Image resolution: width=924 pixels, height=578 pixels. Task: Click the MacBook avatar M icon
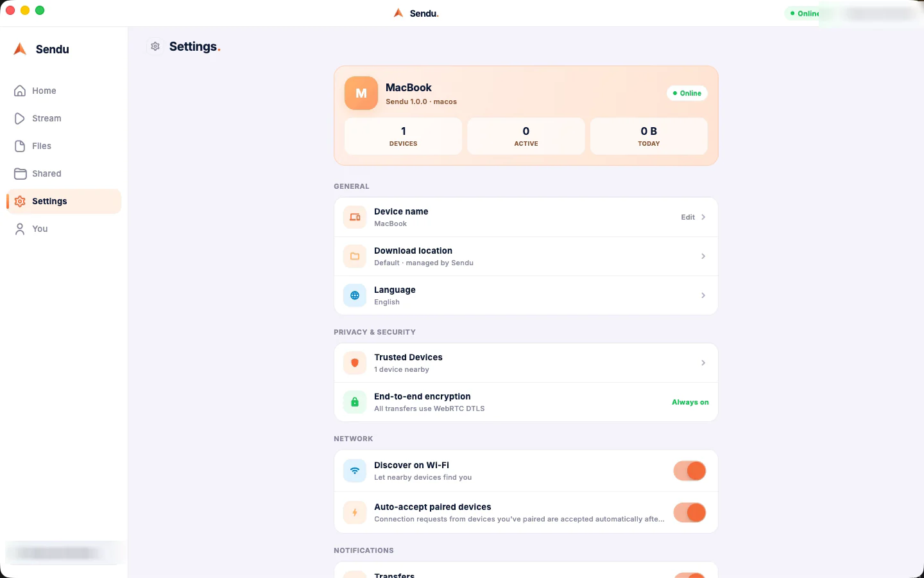pyautogui.click(x=361, y=93)
